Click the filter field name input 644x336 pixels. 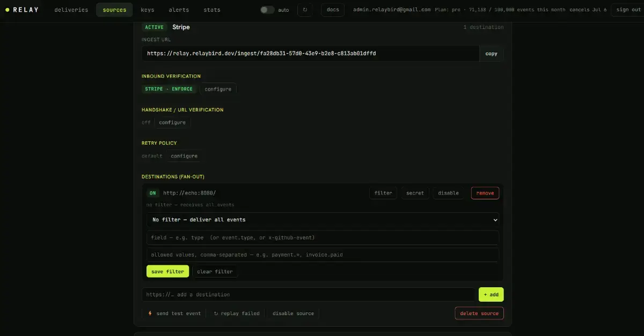pyautogui.click(x=323, y=237)
